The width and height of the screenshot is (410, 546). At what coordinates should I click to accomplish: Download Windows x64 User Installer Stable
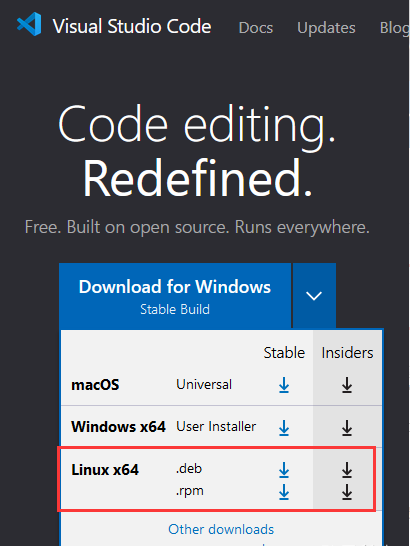(x=284, y=428)
